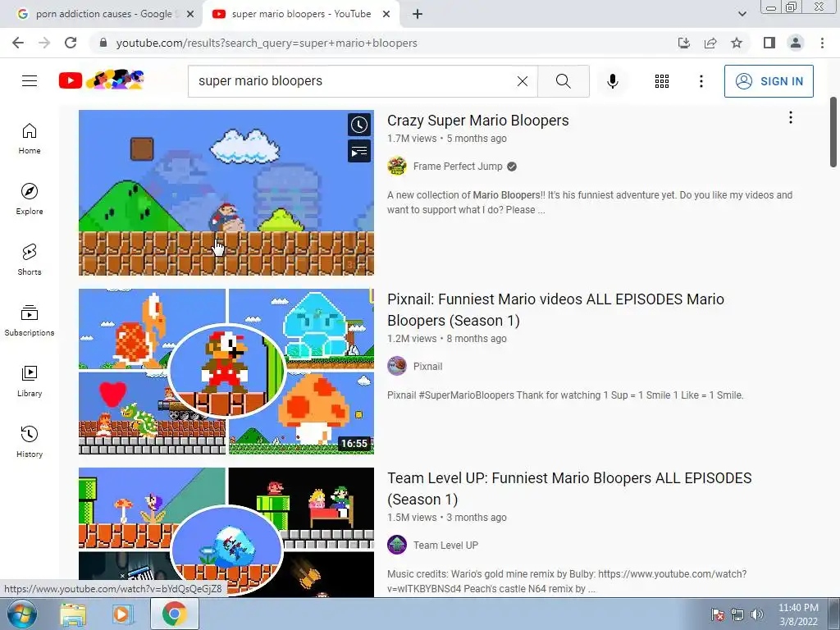Open Subscriptions in the sidebar
840x630 pixels.
pos(30,321)
